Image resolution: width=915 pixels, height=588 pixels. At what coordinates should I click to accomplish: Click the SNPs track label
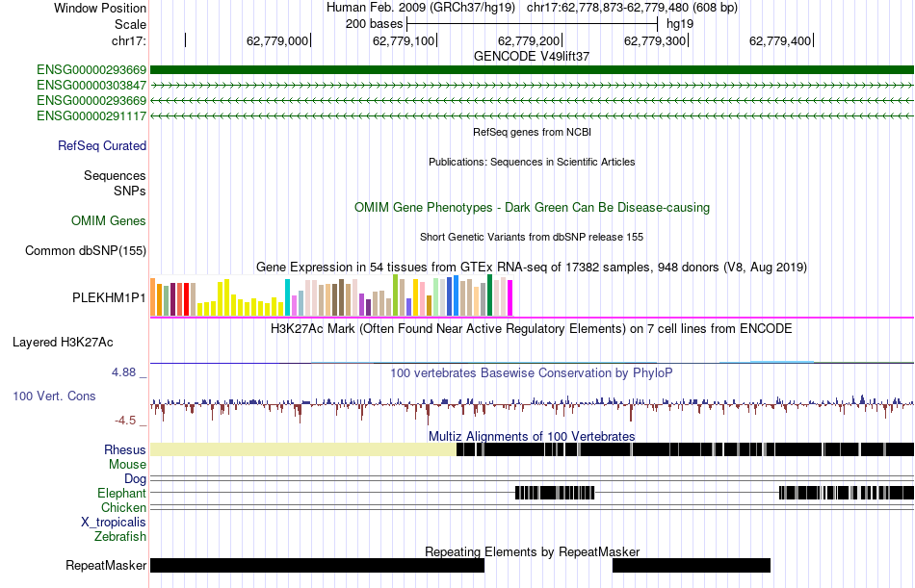(x=130, y=191)
